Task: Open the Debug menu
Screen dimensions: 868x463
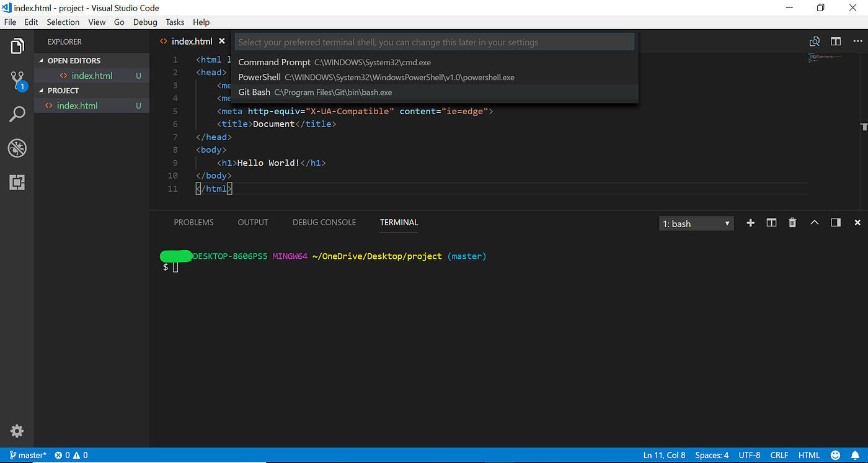Action: click(145, 22)
